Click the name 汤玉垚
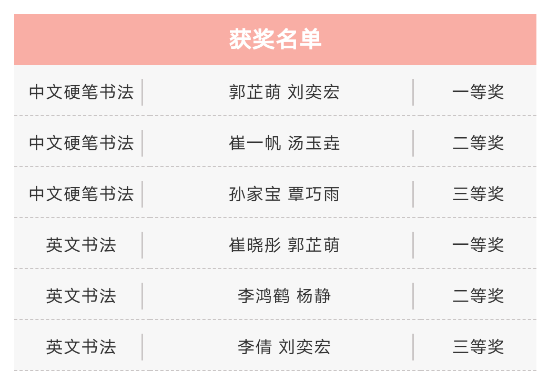 coord(314,143)
